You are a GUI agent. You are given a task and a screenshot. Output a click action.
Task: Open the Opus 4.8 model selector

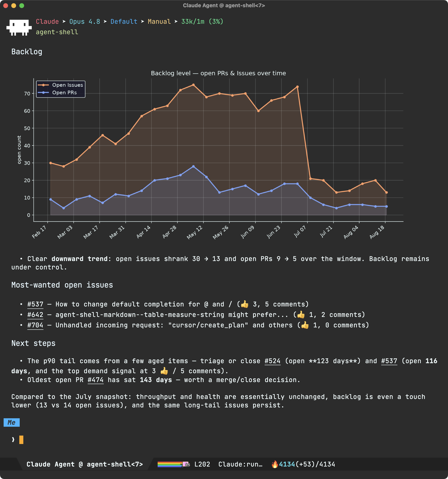tap(85, 22)
